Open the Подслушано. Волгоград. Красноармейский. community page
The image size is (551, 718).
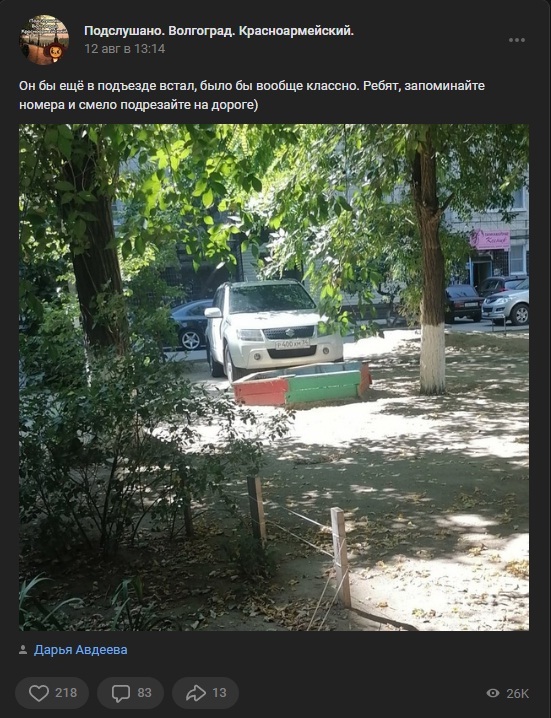(x=219, y=31)
